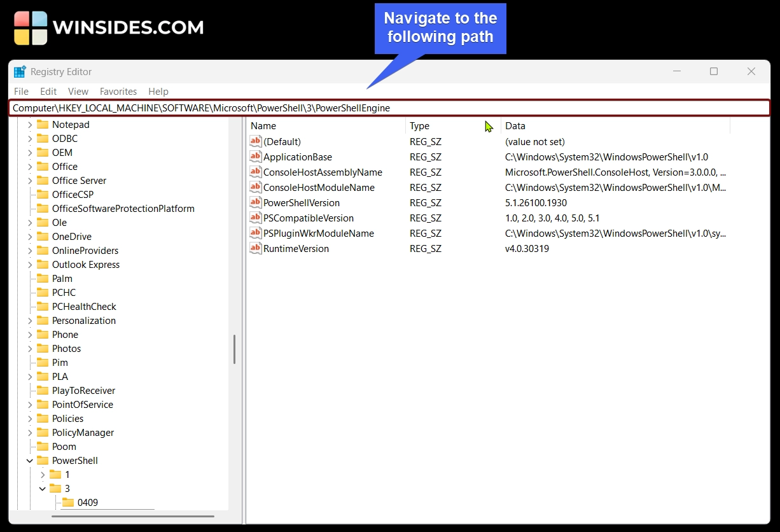Click the string icon beside PSCompatibleVersion
This screenshot has width=780, height=532.
(x=256, y=218)
